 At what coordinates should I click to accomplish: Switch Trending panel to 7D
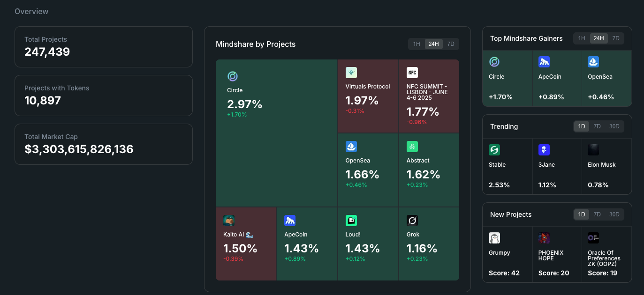coord(597,126)
